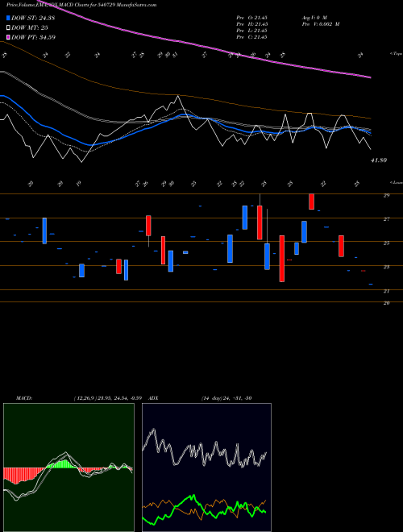Click the white DOW MT legend swatch
Screen dimensions: 403x532
tap(8, 28)
